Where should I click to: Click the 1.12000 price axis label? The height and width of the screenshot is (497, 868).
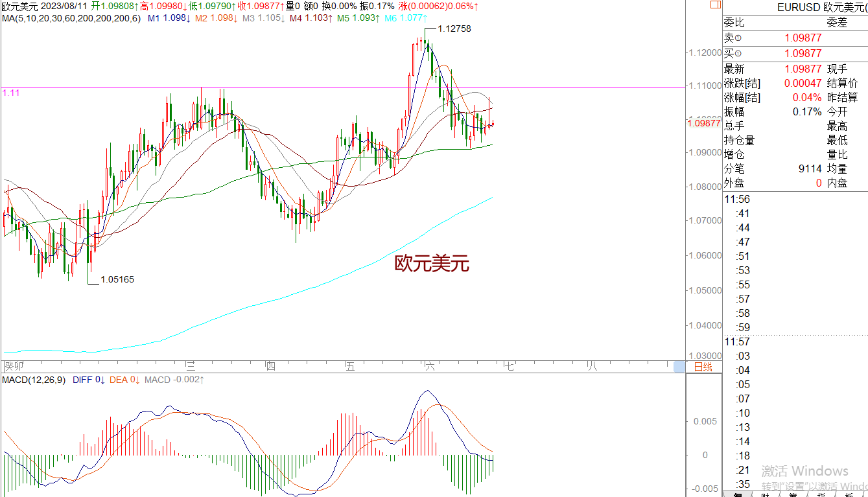pos(705,52)
